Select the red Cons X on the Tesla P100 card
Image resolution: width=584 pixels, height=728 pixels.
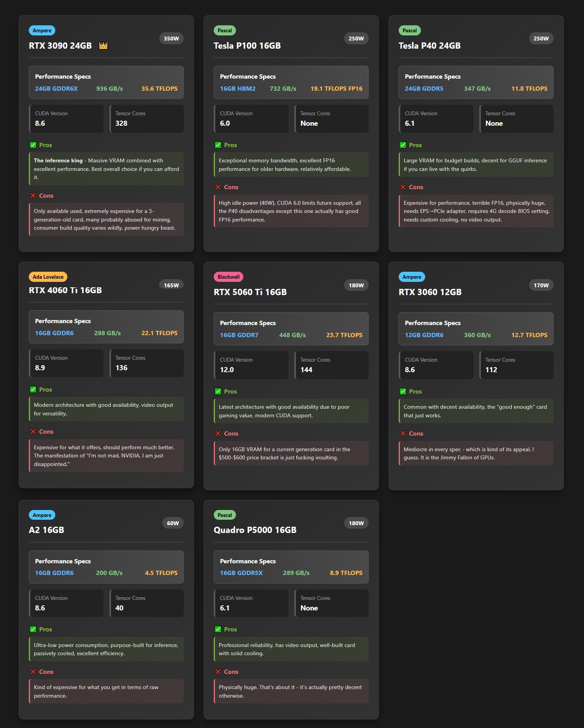[x=218, y=187]
